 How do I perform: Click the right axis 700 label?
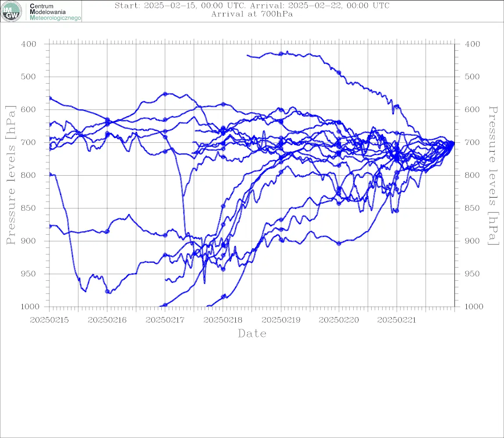click(472, 142)
